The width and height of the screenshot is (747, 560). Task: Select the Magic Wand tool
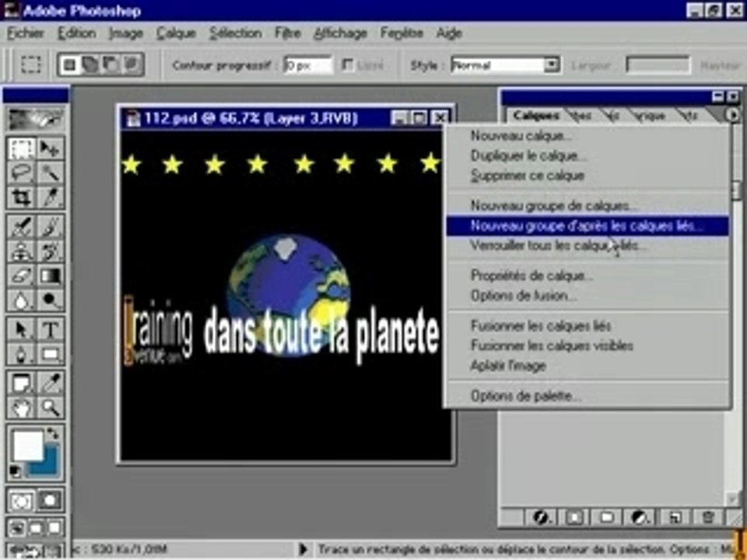50,173
